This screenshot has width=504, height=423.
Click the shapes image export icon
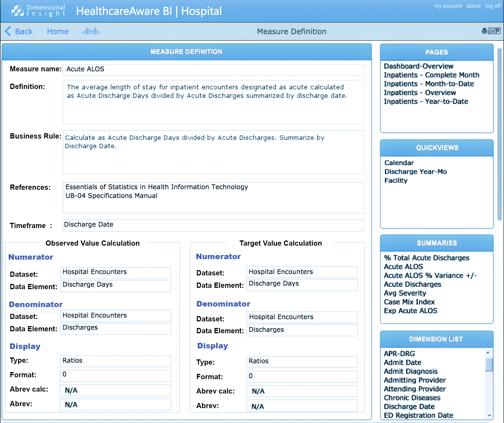click(491, 31)
